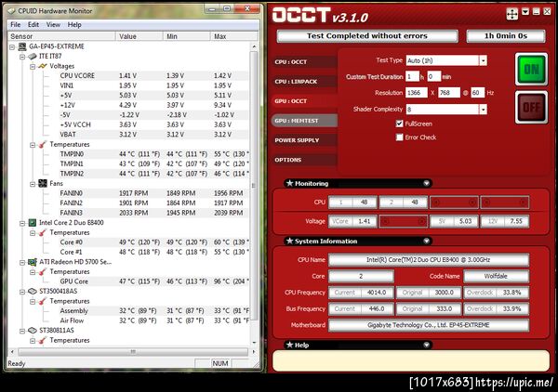Click the GA-EP45-EXTREME computer icon
The height and width of the screenshot is (392, 558).
pos(22,46)
